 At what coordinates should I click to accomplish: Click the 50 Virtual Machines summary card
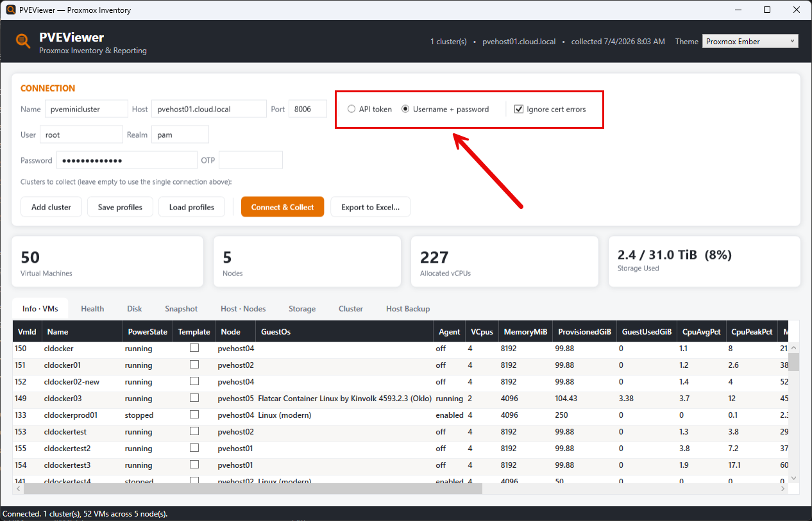(108, 261)
